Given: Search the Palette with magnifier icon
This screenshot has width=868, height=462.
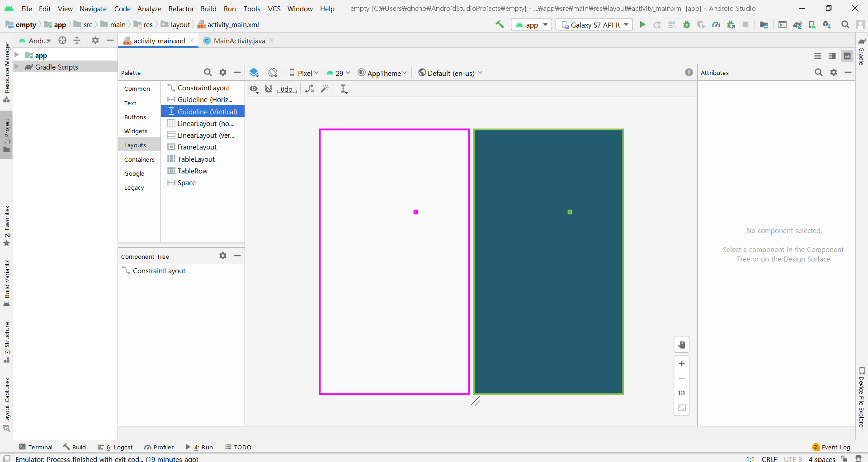Looking at the screenshot, I should click(x=208, y=72).
